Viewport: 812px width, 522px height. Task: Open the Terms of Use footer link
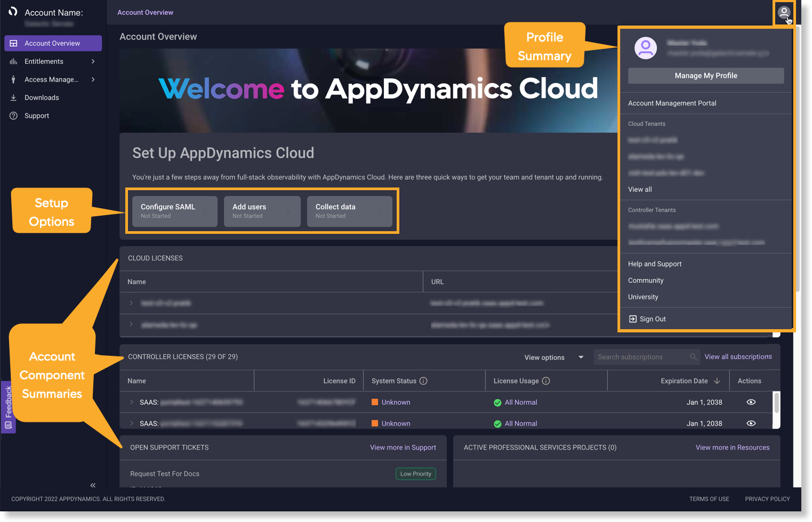[x=709, y=499]
